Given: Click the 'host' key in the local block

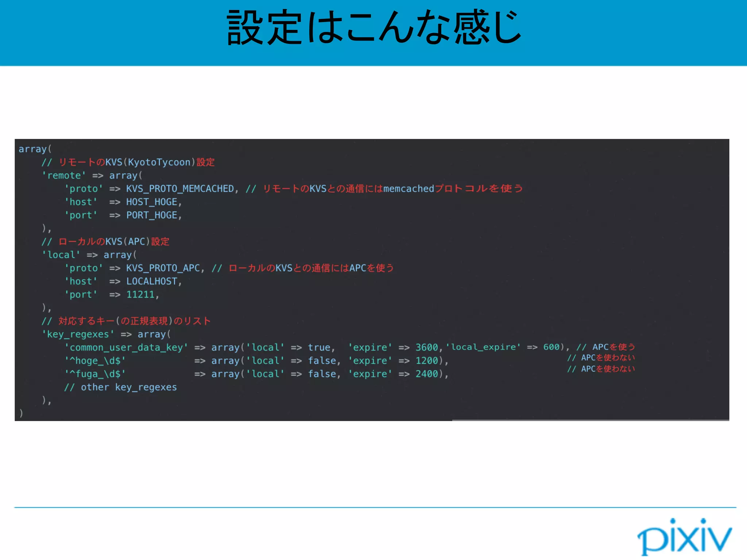Looking at the screenshot, I should (x=81, y=281).
